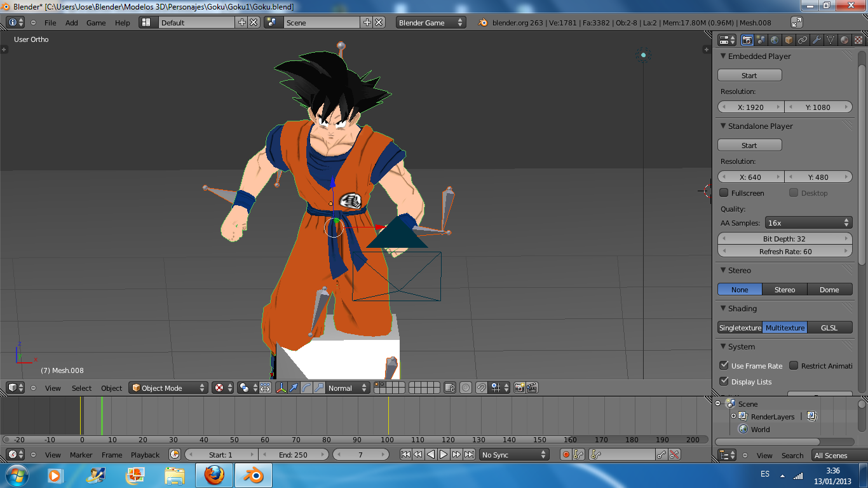Click Start under Embedded Player

pos(749,76)
